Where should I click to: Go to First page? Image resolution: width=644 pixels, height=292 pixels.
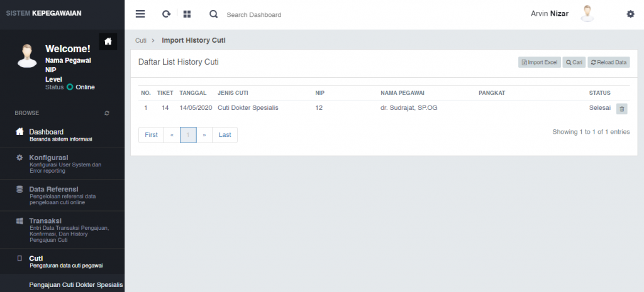coord(151,135)
